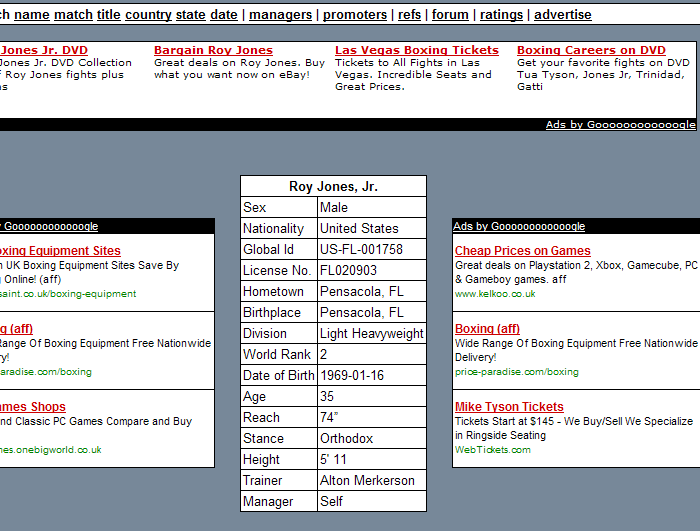Viewport: 700px width, 531px height.
Task: Click left panel 'Ads by Google' link
Action: (x=49, y=226)
